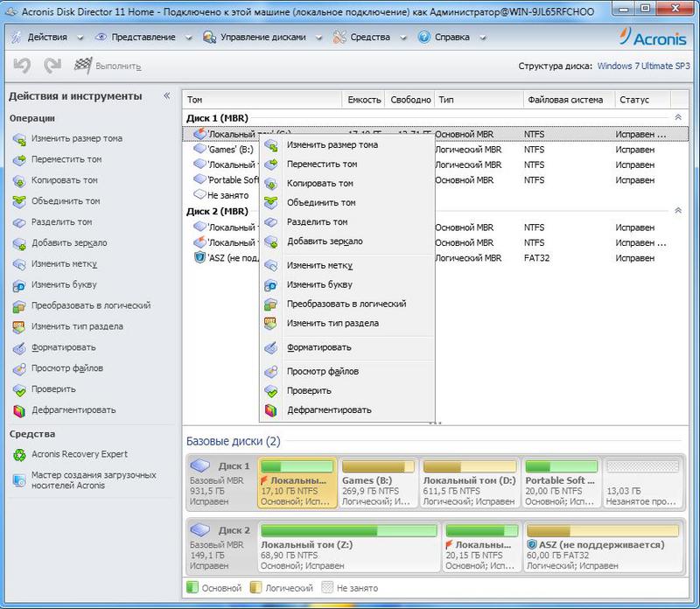700x609 pixels.
Task: Sort by the Том column header
Action: [x=262, y=100]
